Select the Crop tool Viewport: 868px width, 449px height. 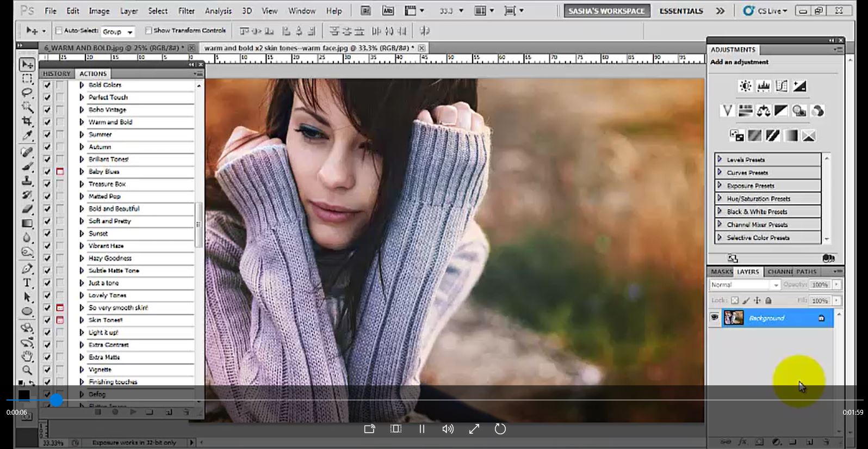[27, 121]
